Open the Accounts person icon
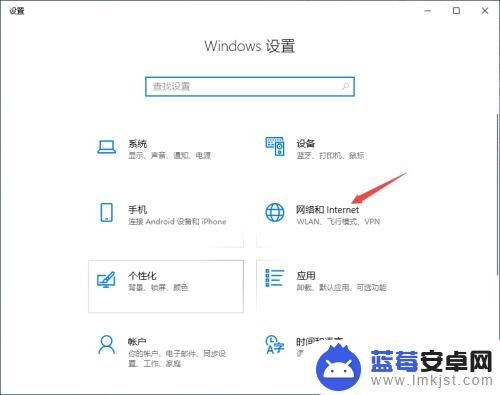Viewport: 500px width, 395px height. [107, 344]
